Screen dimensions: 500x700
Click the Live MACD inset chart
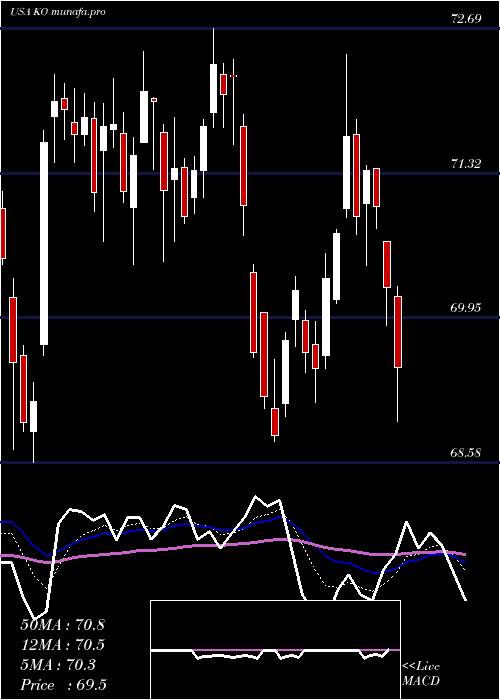click(x=275, y=650)
